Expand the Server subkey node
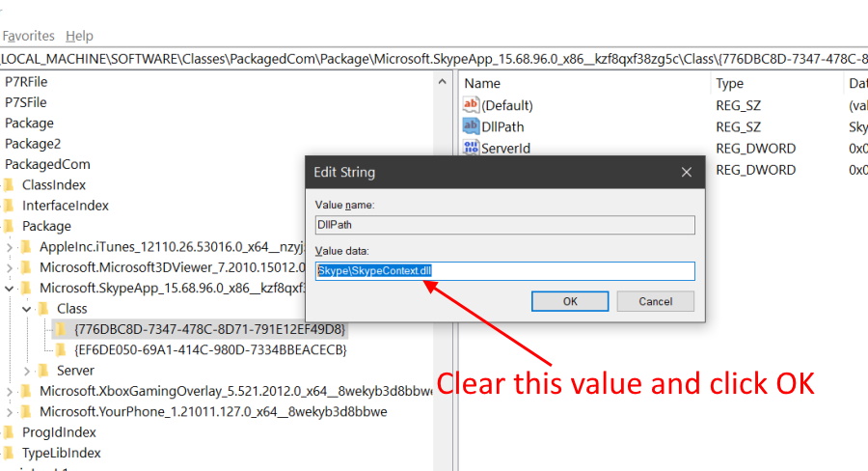The height and width of the screenshot is (471, 868). coord(27,371)
